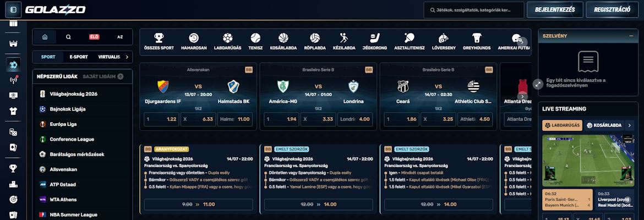Show live events with the ÉLŐ badge
The height and width of the screenshot is (220, 644).
coord(95,37)
